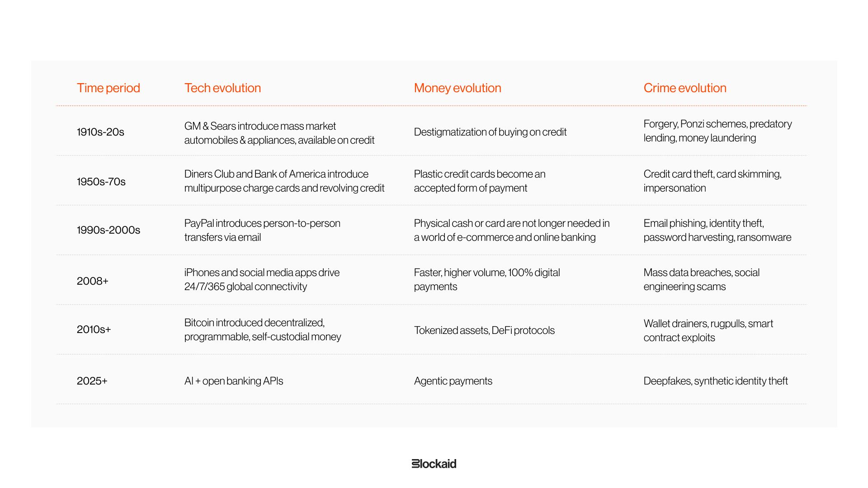The height and width of the screenshot is (488, 868).
Task: Click the "Money evolution" column header
Action: pyautogui.click(x=458, y=88)
